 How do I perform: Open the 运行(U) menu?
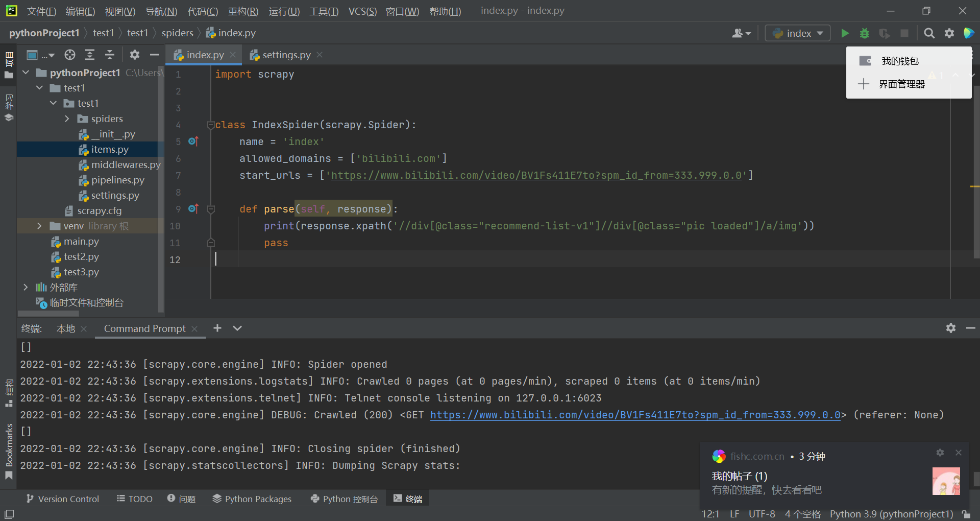tap(284, 11)
